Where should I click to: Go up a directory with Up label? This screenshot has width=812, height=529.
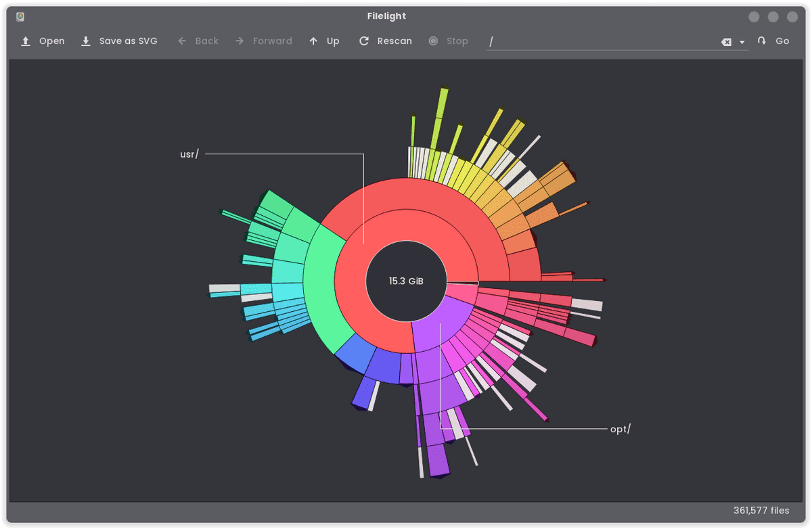coord(333,41)
